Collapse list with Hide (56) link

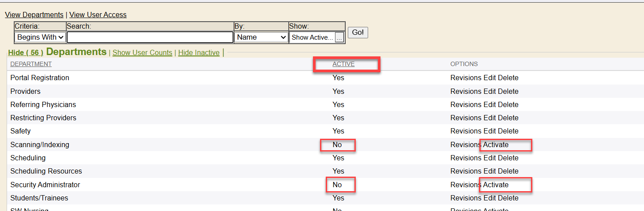coord(26,52)
